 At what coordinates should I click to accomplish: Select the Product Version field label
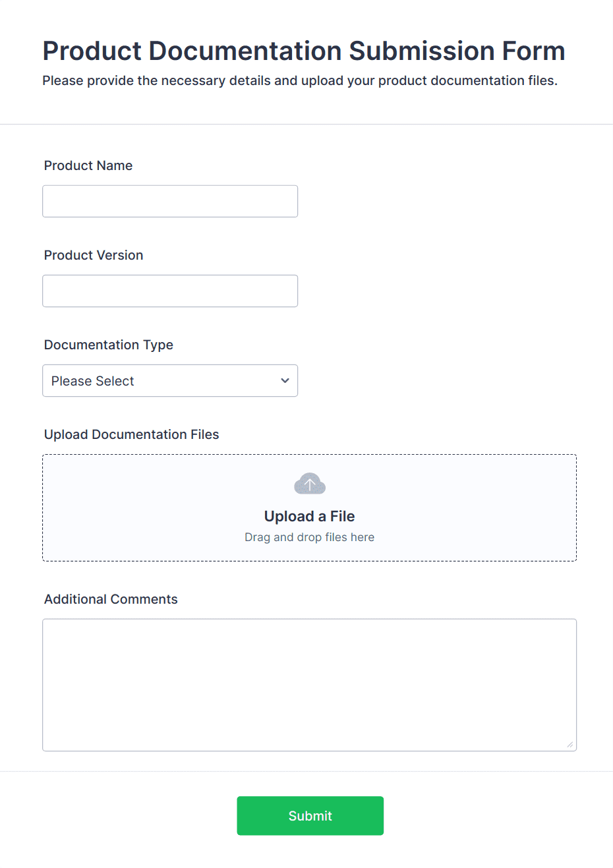(x=93, y=255)
